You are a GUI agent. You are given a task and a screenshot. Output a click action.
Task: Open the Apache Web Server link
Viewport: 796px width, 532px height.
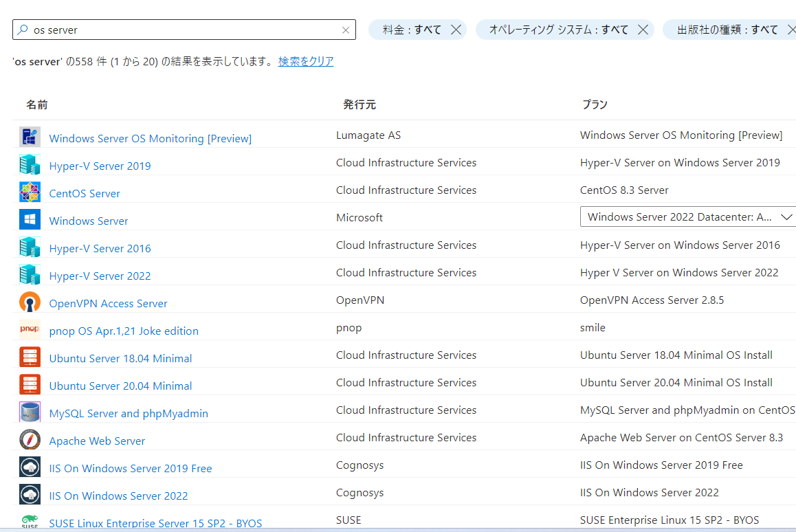point(97,441)
